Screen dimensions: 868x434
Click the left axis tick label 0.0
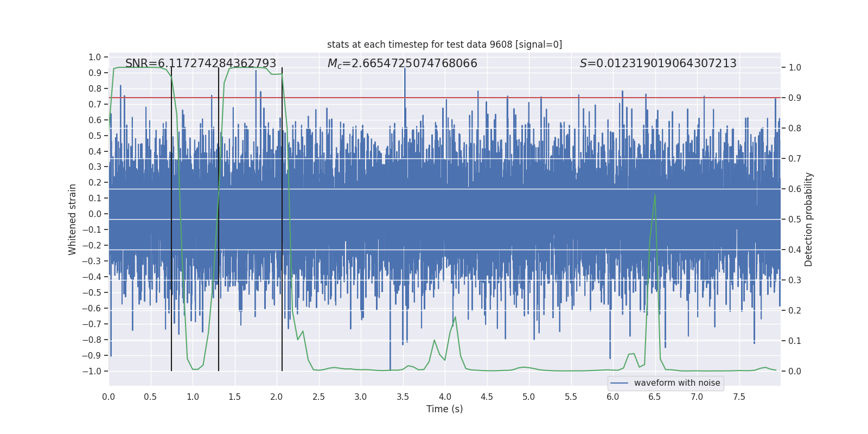(x=95, y=214)
